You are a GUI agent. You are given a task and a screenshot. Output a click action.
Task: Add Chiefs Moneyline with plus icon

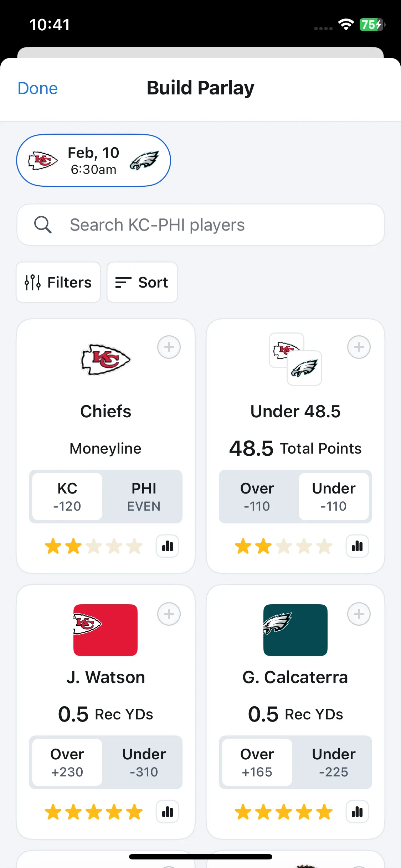(169, 347)
